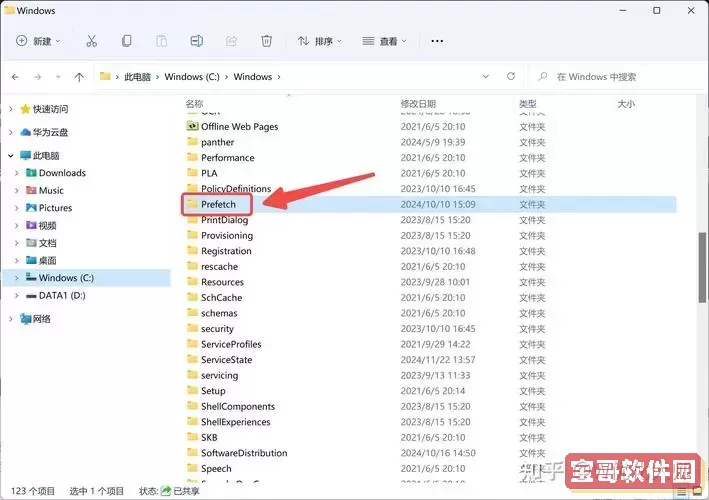
Task: Select the SoftwareDistribution folder
Action: [243, 453]
